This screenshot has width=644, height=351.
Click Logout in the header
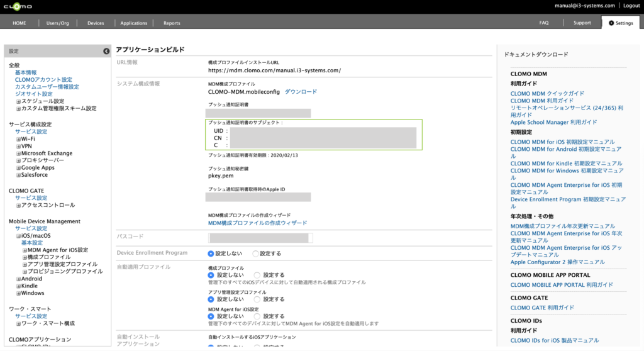[631, 5]
